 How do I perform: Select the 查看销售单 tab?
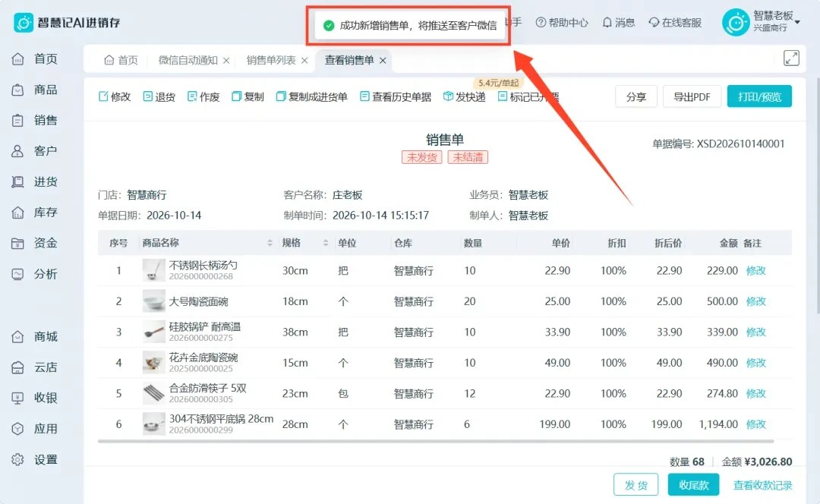[348, 60]
